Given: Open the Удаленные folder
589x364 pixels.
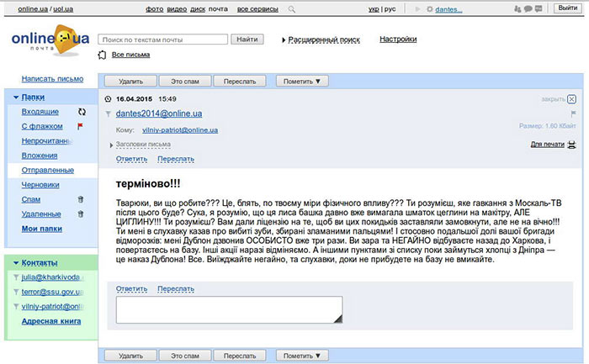Looking at the screenshot, I should pyautogui.click(x=41, y=214).
